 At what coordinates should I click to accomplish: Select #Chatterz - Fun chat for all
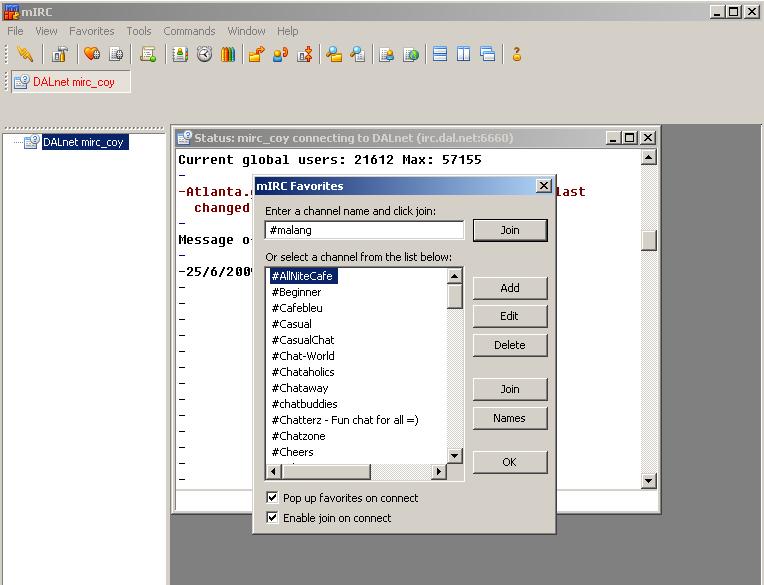345,420
